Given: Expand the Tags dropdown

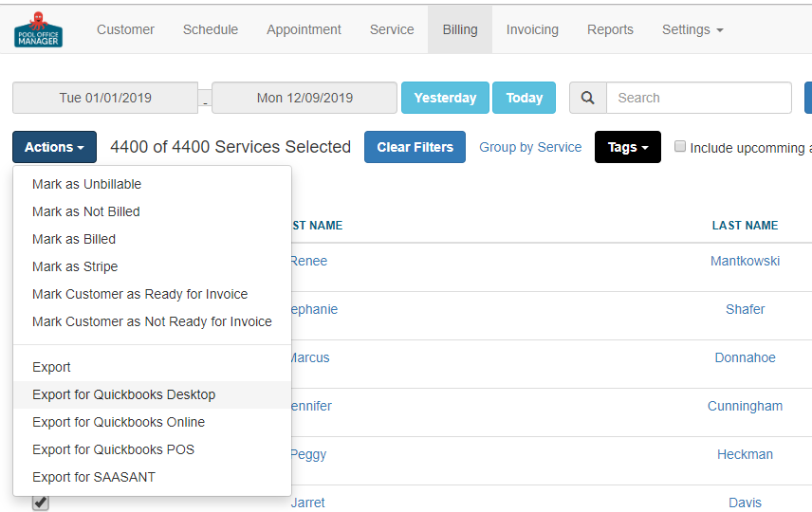Looking at the screenshot, I should pyautogui.click(x=628, y=147).
